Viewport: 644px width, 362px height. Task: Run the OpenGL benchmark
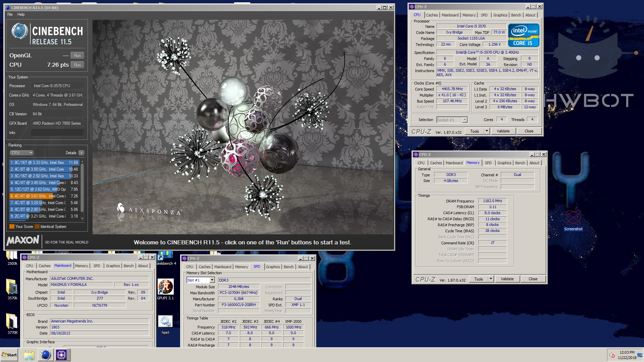pos(77,56)
